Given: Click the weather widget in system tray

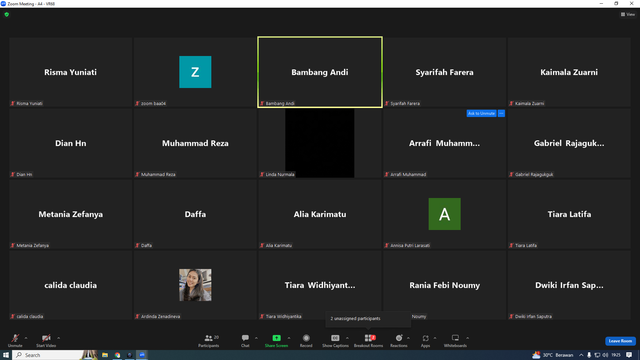Looking at the screenshot, I should pyautogui.click(x=553, y=355).
